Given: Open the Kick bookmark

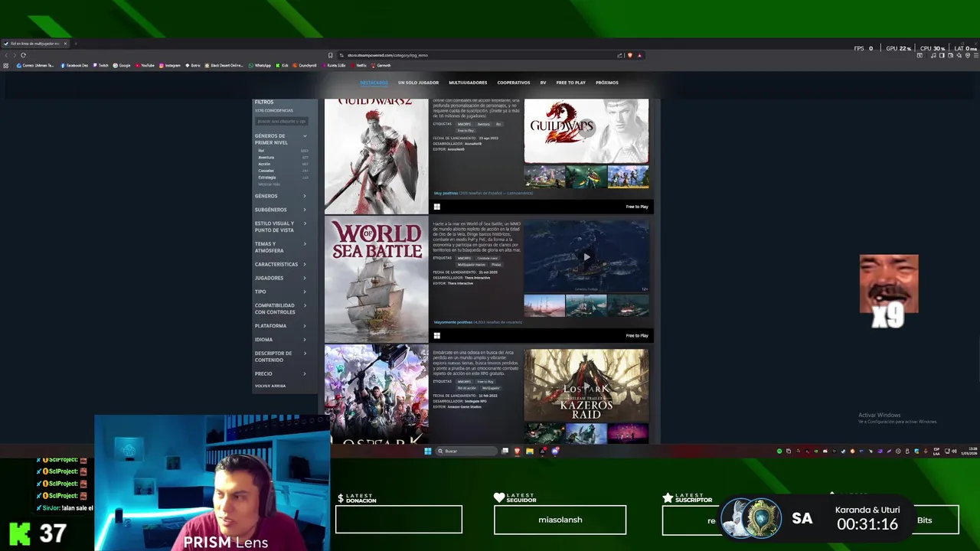Looking at the screenshot, I should pos(282,65).
